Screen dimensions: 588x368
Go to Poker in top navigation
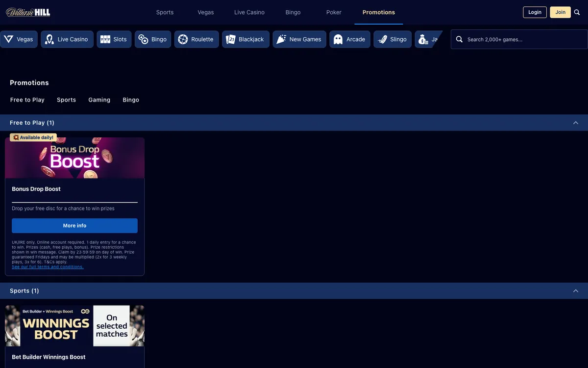(x=334, y=12)
